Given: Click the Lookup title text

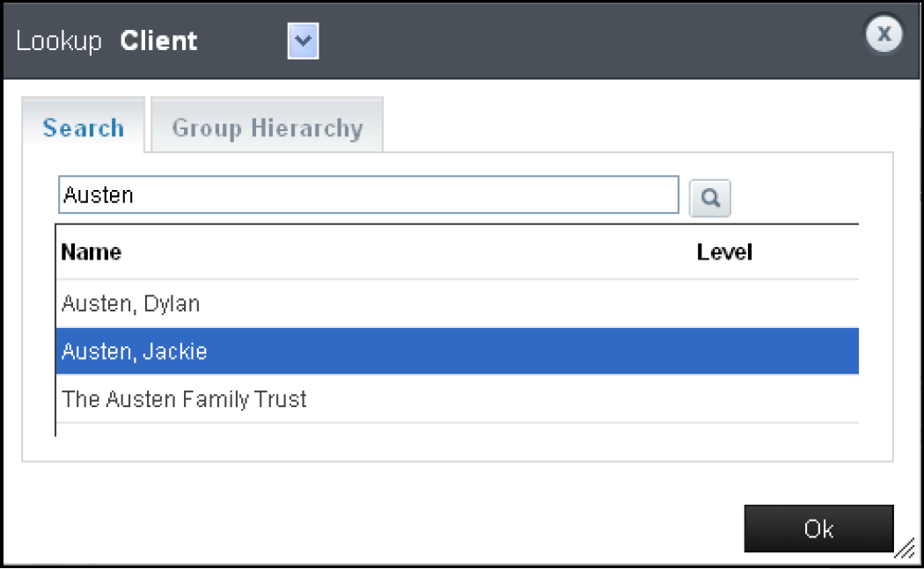Looking at the screenshot, I should (x=59, y=41).
